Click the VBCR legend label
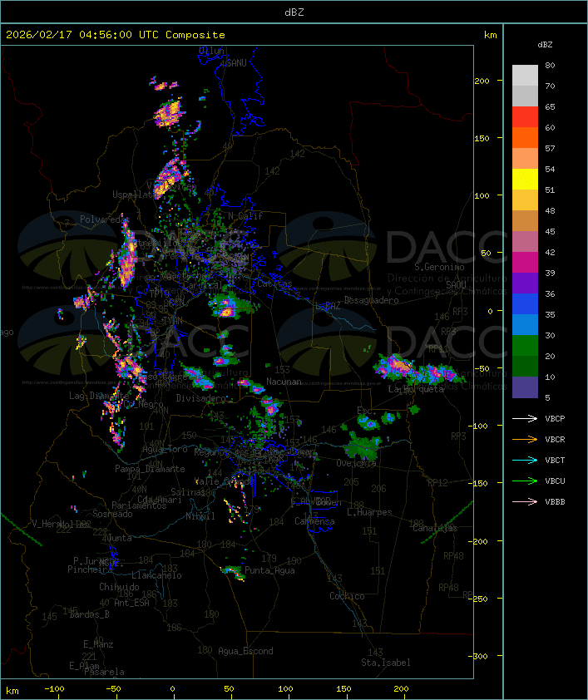The image size is (588, 700). [555, 439]
